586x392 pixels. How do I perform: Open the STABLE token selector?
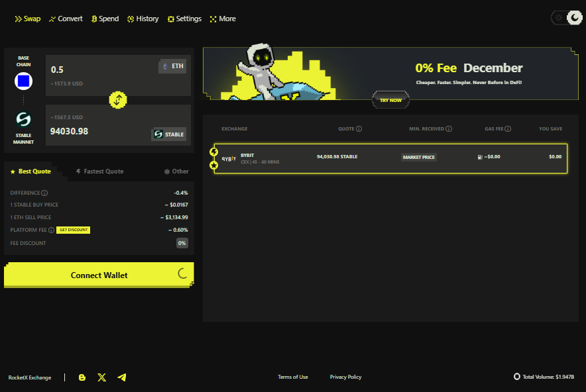click(x=169, y=134)
